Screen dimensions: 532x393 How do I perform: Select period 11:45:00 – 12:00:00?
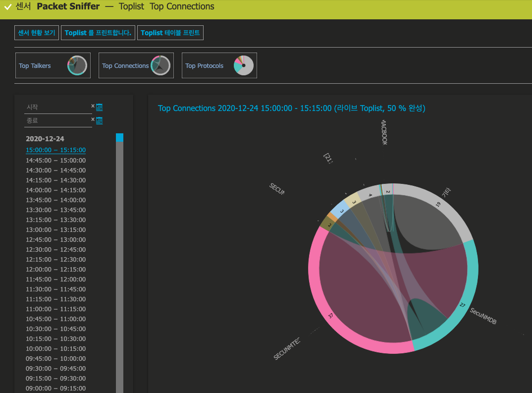55,279
